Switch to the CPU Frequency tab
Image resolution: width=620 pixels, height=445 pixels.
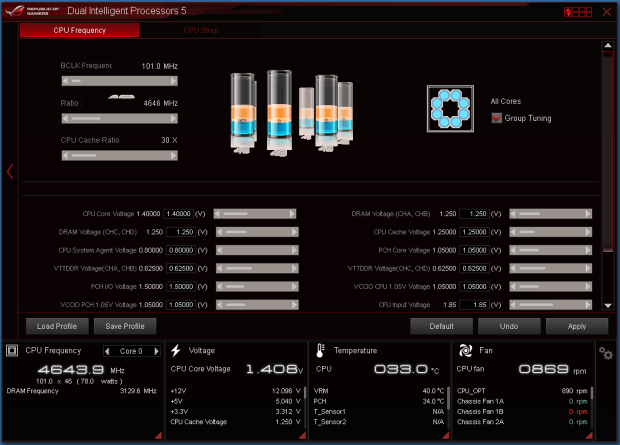(x=79, y=30)
